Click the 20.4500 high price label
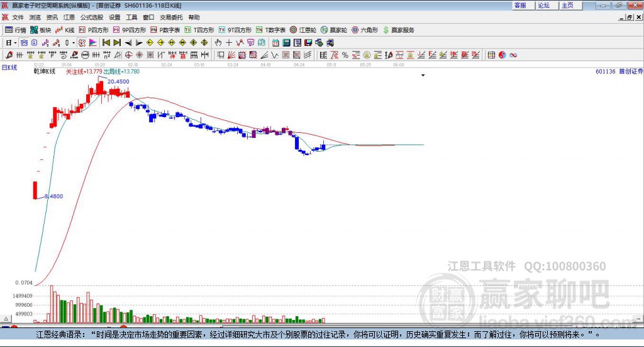The image size is (644, 347). [x=118, y=81]
